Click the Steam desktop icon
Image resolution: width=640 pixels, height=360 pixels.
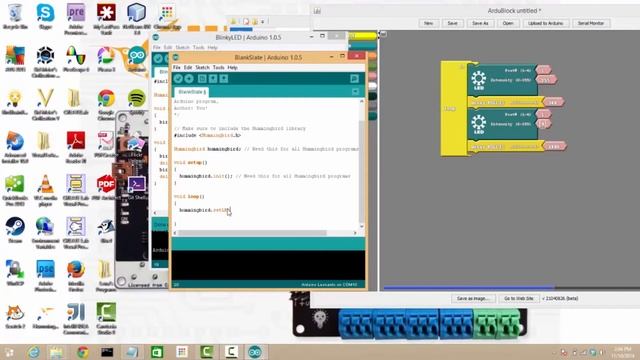(x=15, y=230)
